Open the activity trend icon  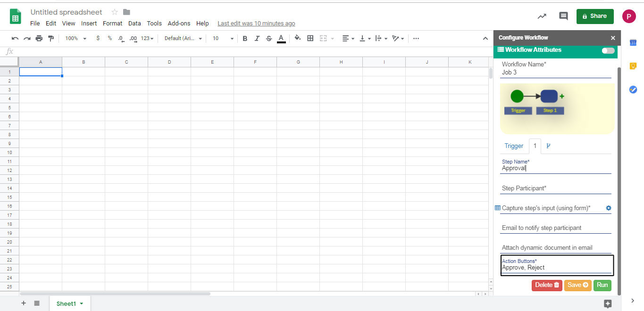542,16
